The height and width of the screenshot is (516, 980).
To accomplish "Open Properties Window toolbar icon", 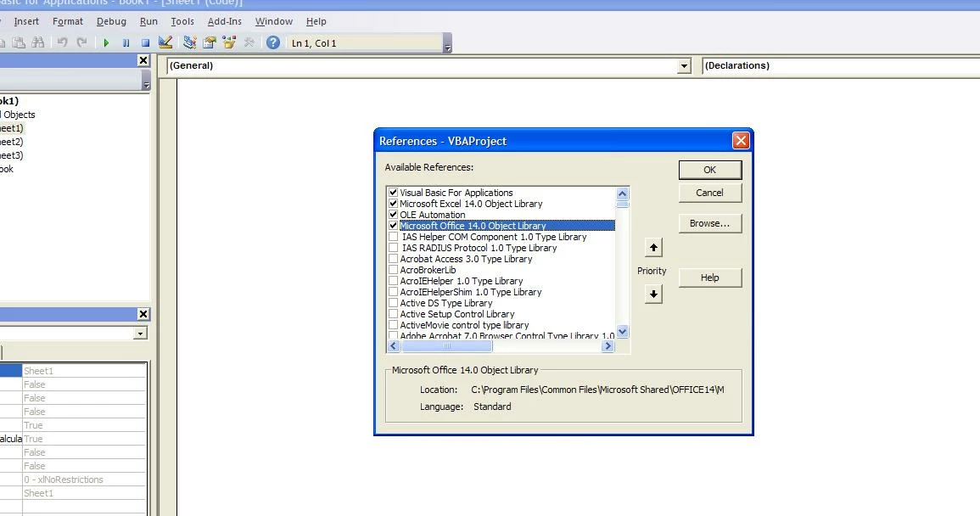I will click(x=210, y=42).
